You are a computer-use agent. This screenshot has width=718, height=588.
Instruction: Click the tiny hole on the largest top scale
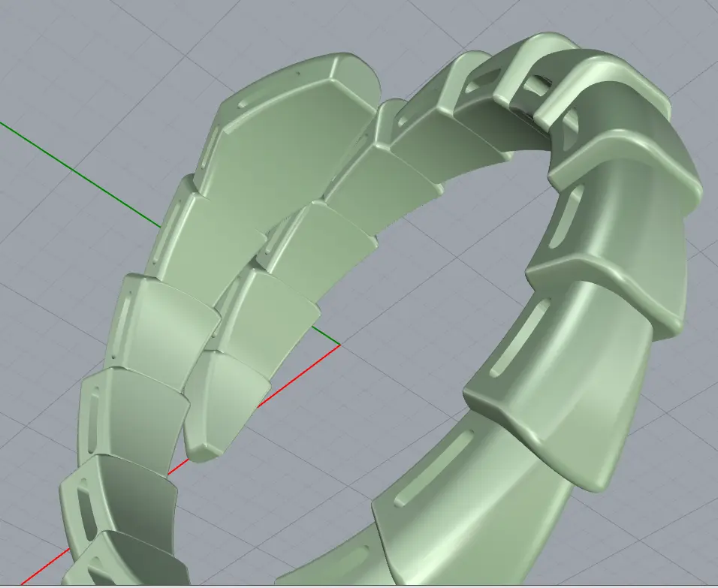[300, 74]
